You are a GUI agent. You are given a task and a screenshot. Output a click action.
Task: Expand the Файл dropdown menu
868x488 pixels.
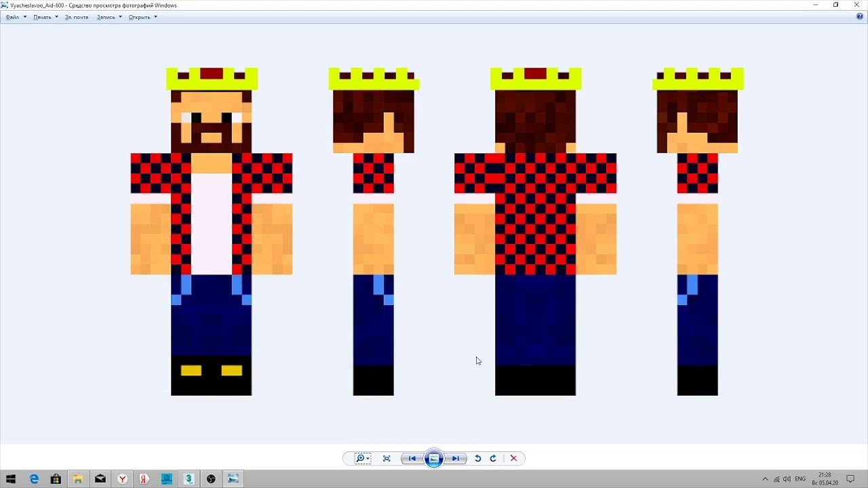pos(16,17)
